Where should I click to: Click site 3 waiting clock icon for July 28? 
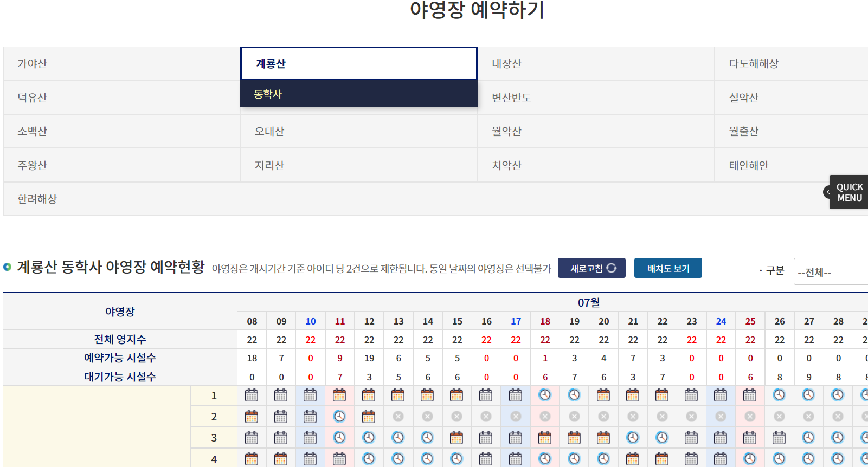838,437
